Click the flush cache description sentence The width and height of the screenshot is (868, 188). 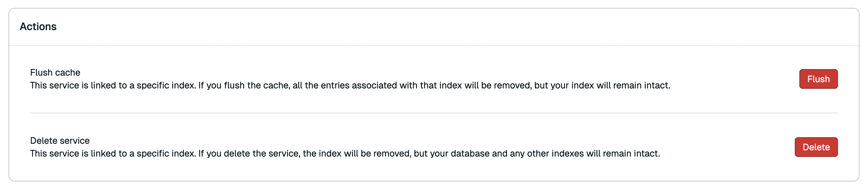[x=350, y=85]
